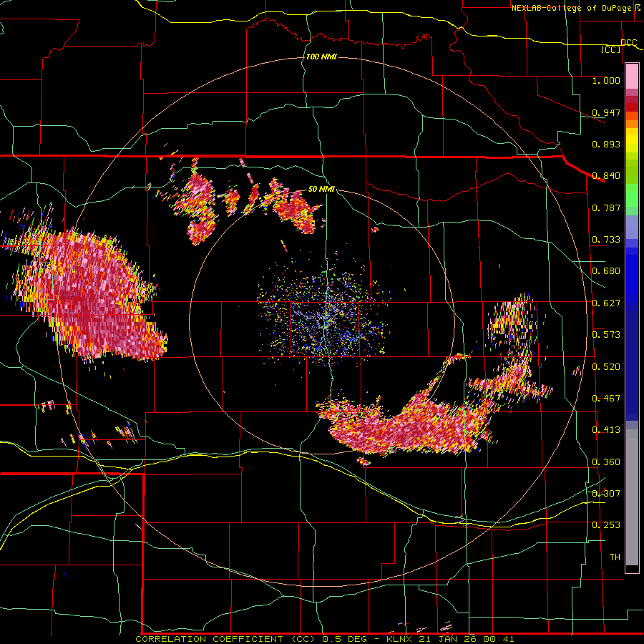
Task: Click the KLNX radar site at the map center
Action: (x=324, y=323)
